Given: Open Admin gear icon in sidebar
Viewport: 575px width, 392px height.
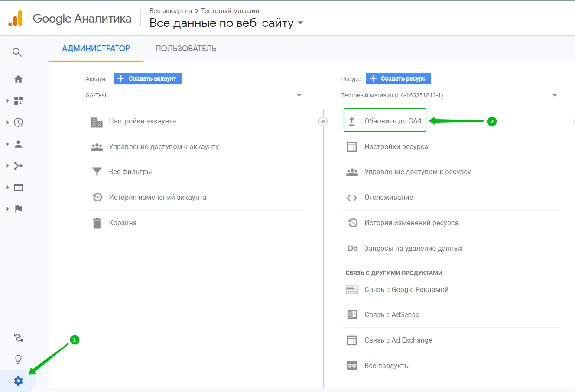Looking at the screenshot, I should [x=18, y=381].
